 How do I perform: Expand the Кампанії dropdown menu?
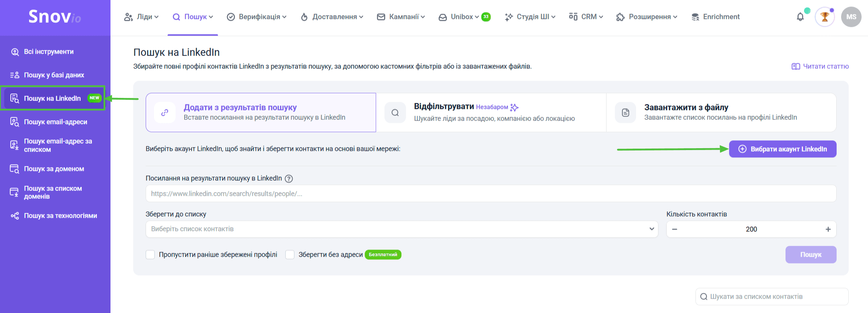tap(401, 17)
